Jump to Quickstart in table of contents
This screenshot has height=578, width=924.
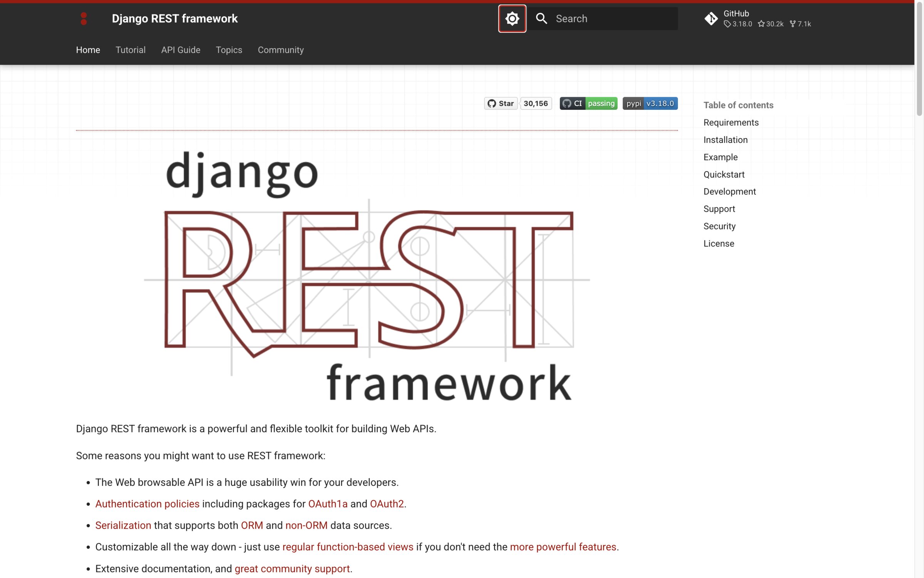[x=724, y=175]
